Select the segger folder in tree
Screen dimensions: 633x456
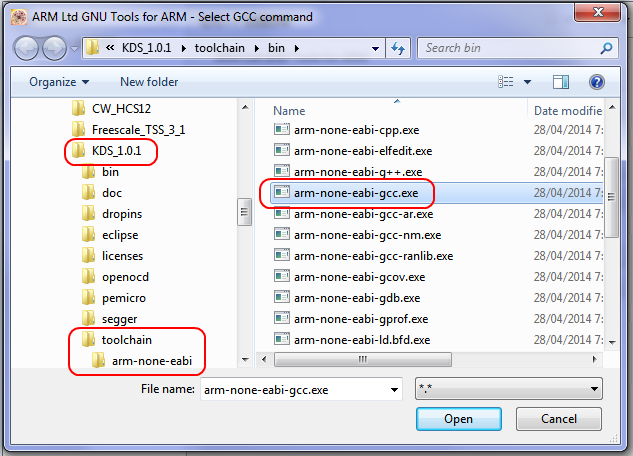pyautogui.click(x=109, y=318)
